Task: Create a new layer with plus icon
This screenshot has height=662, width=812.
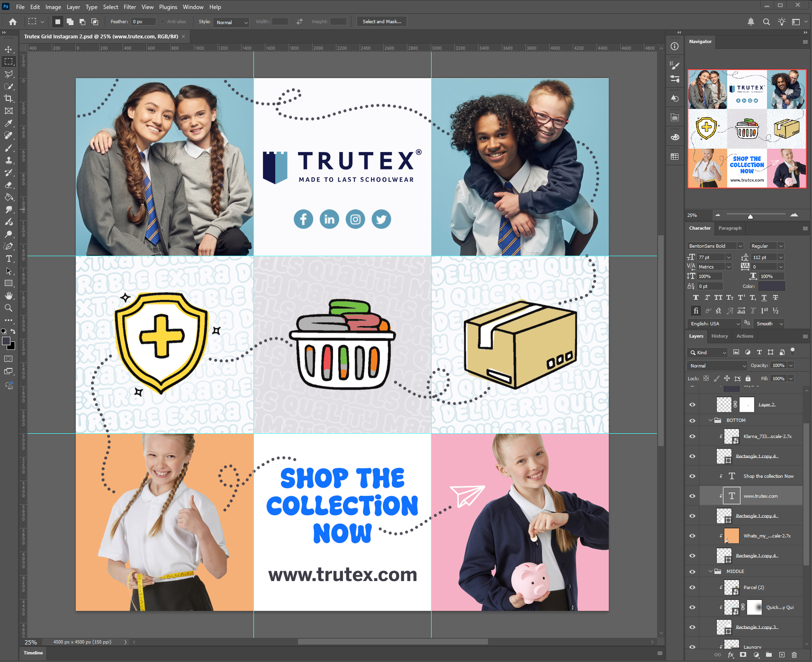Action: (782, 655)
